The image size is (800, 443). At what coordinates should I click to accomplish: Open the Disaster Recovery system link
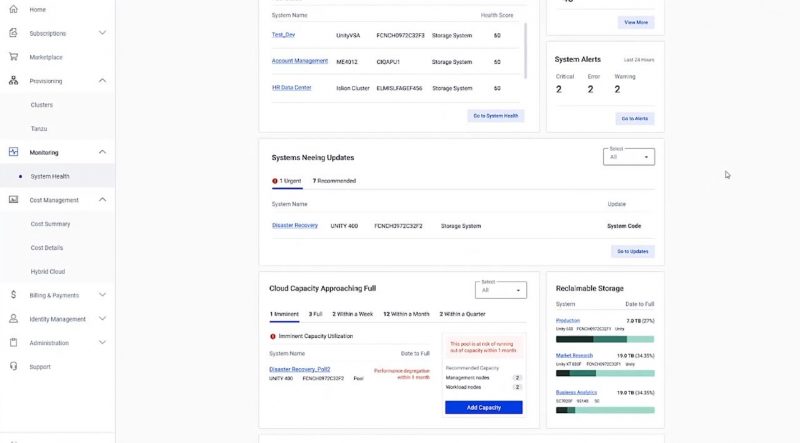point(294,225)
